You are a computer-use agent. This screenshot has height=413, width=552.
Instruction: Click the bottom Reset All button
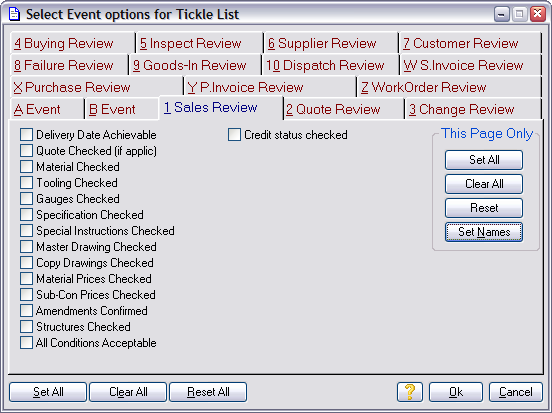(208, 392)
